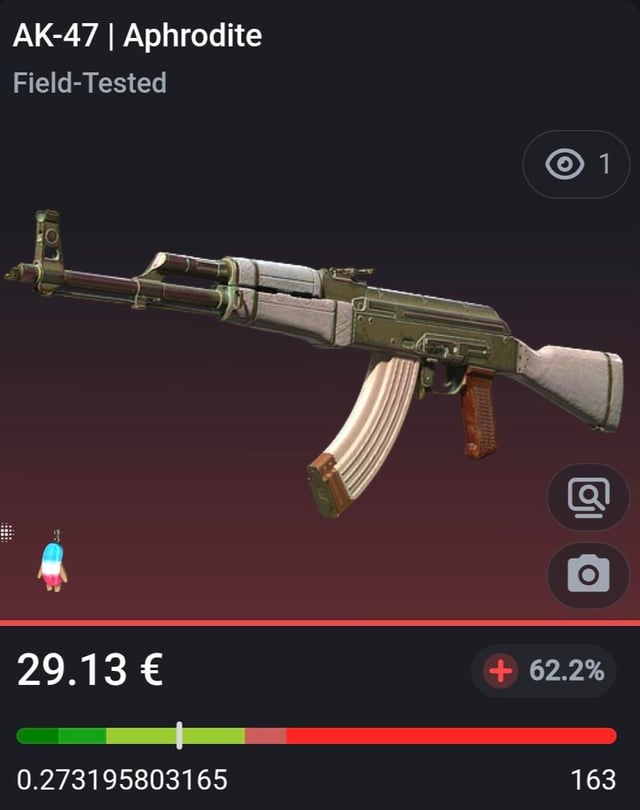Open the inspect item magnifier icon
The height and width of the screenshot is (810, 640).
click(x=588, y=497)
